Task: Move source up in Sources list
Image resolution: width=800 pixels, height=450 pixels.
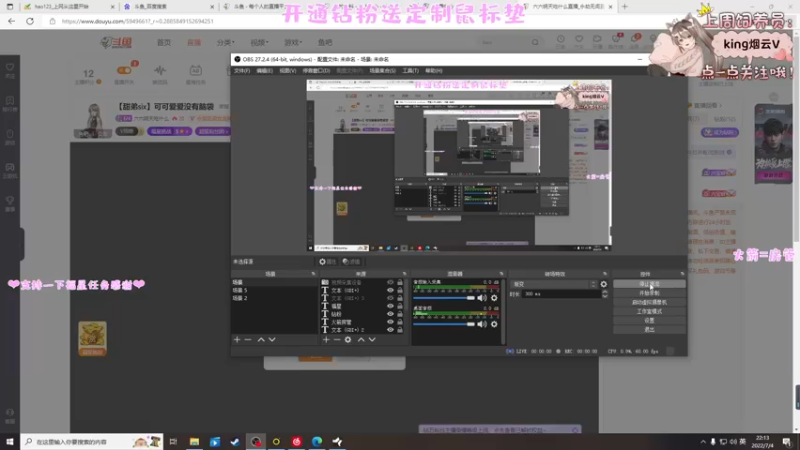Action: (x=361, y=340)
